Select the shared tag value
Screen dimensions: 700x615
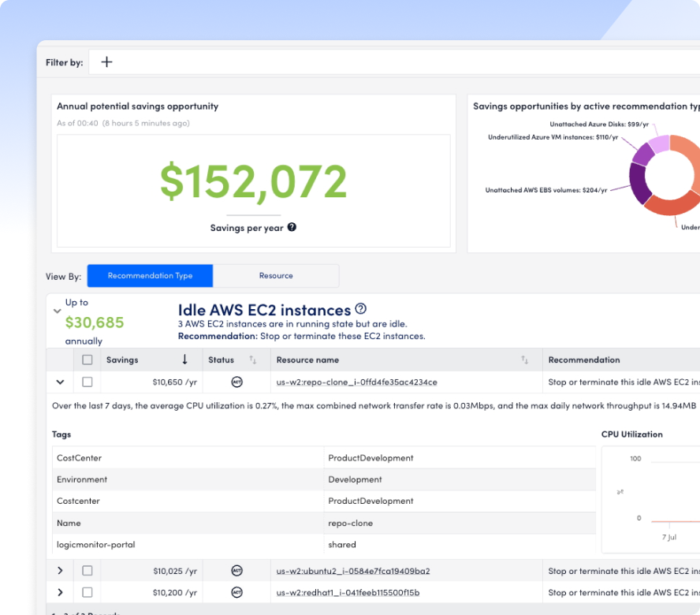[342, 545]
